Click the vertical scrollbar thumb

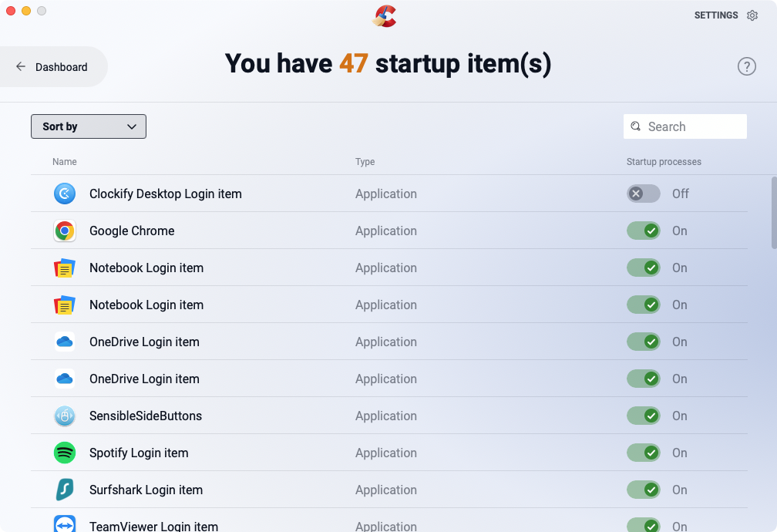tap(774, 212)
